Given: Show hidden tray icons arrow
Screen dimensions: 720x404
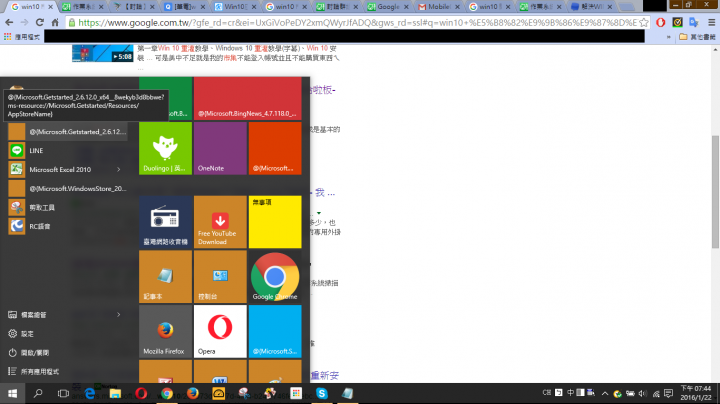Looking at the screenshot, I should (605, 393).
